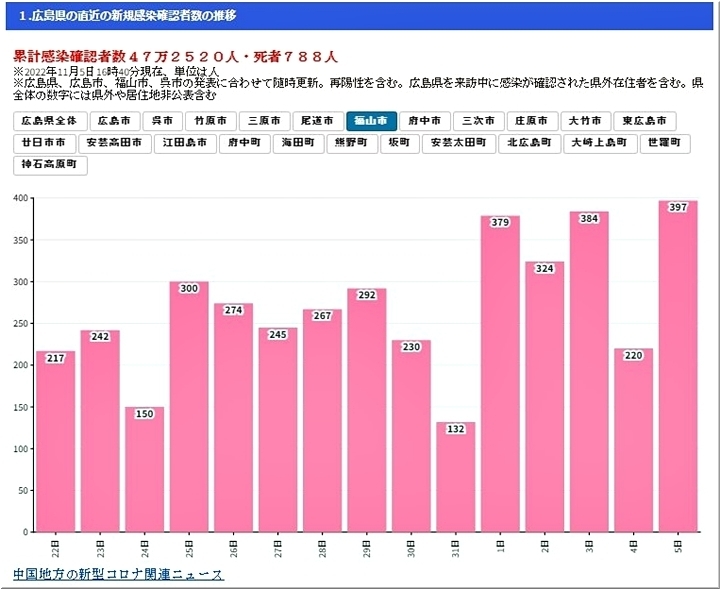Select the highlighted 福山市 button
The image size is (720, 589).
[371, 121]
